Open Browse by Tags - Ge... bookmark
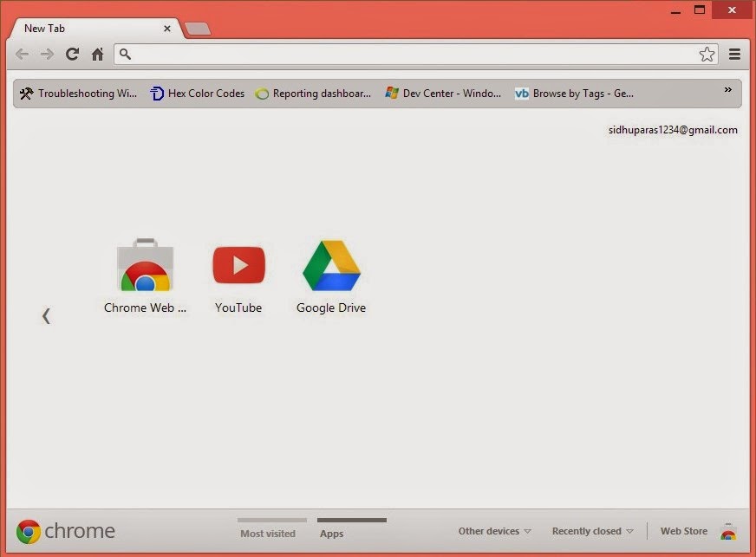 coord(574,94)
